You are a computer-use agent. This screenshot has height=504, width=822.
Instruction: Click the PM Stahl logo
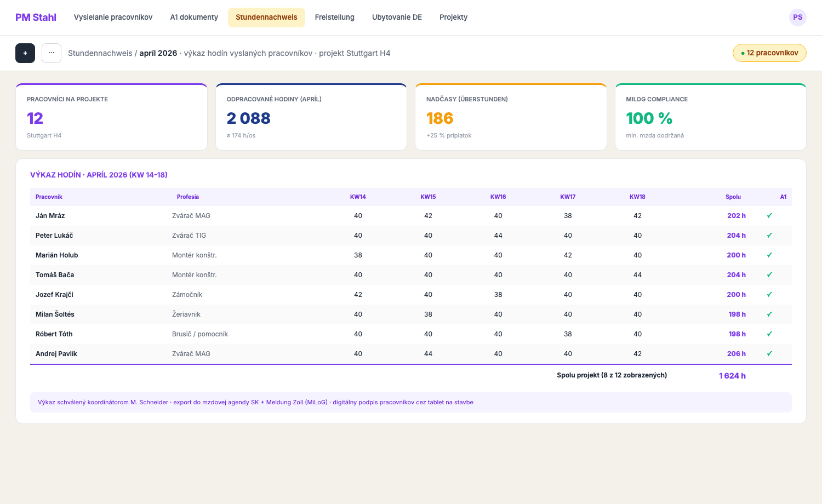pos(36,18)
